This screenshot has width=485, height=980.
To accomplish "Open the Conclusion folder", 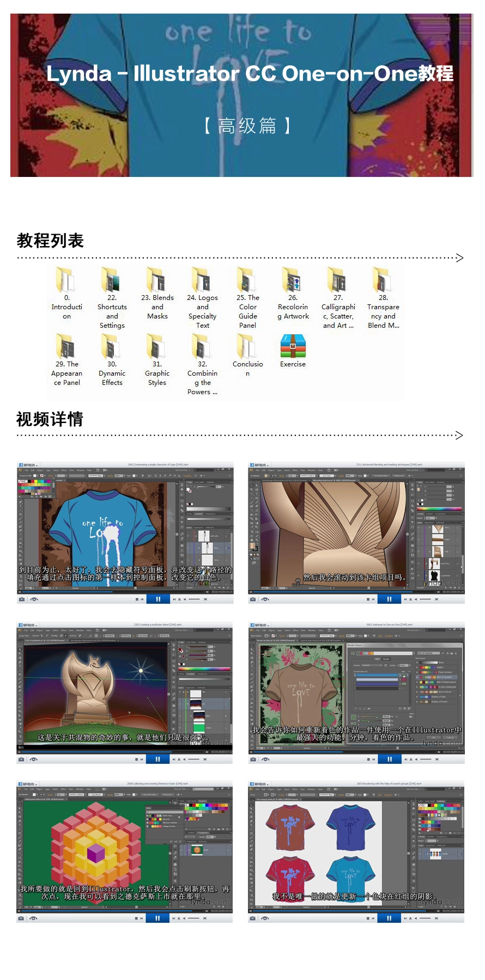I will coord(247,355).
